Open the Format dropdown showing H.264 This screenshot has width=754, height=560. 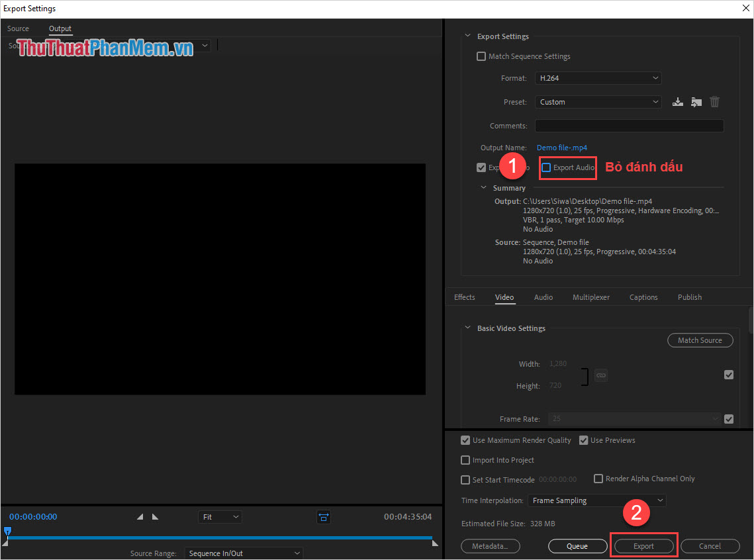[597, 77]
